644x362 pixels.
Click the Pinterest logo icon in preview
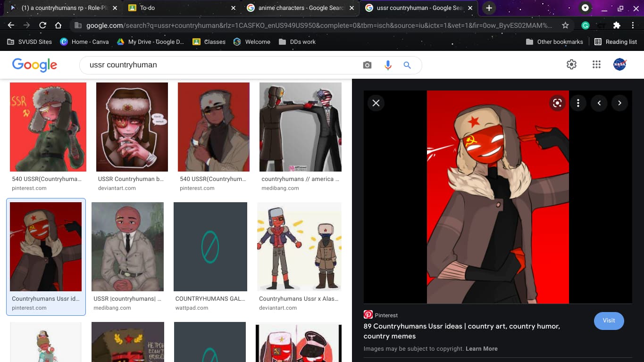[x=368, y=315]
